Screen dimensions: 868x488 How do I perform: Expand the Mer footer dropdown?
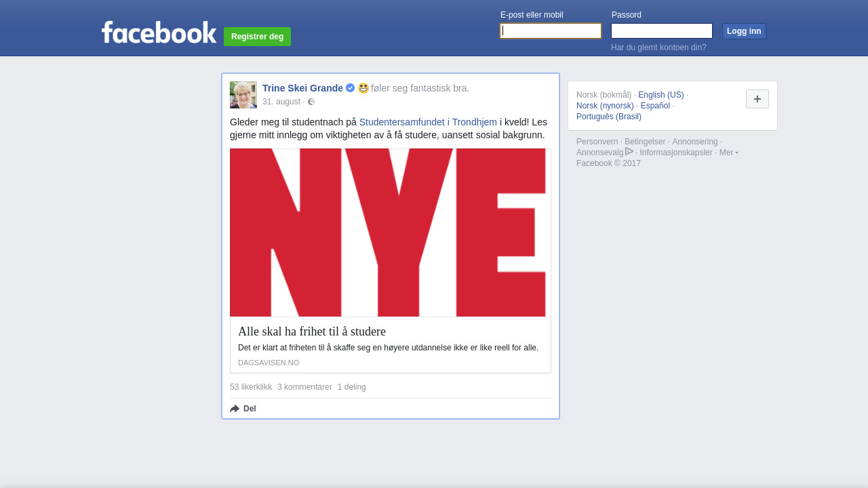point(729,152)
